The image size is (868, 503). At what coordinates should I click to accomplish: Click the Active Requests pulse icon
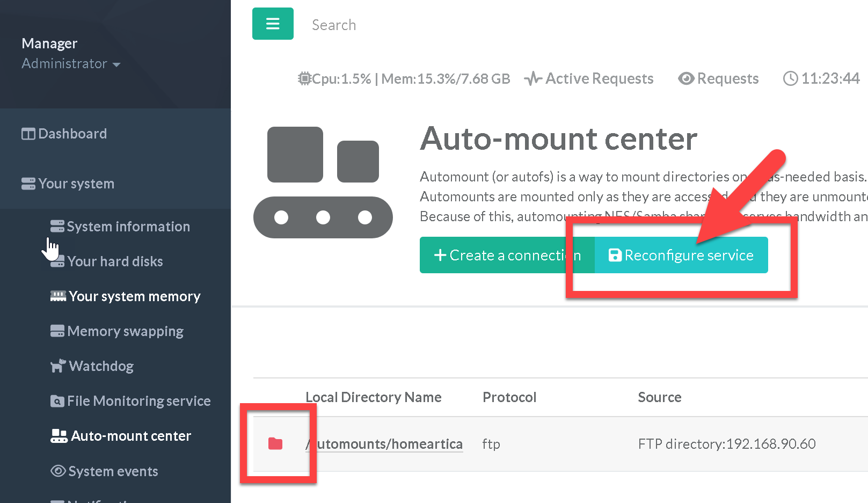coord(533,79)
